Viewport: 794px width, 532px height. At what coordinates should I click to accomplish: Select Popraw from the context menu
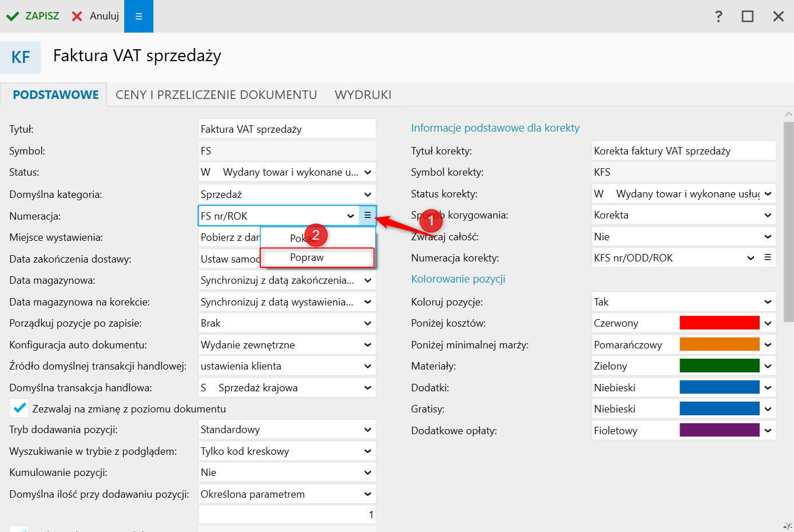[x=307, y=257]
